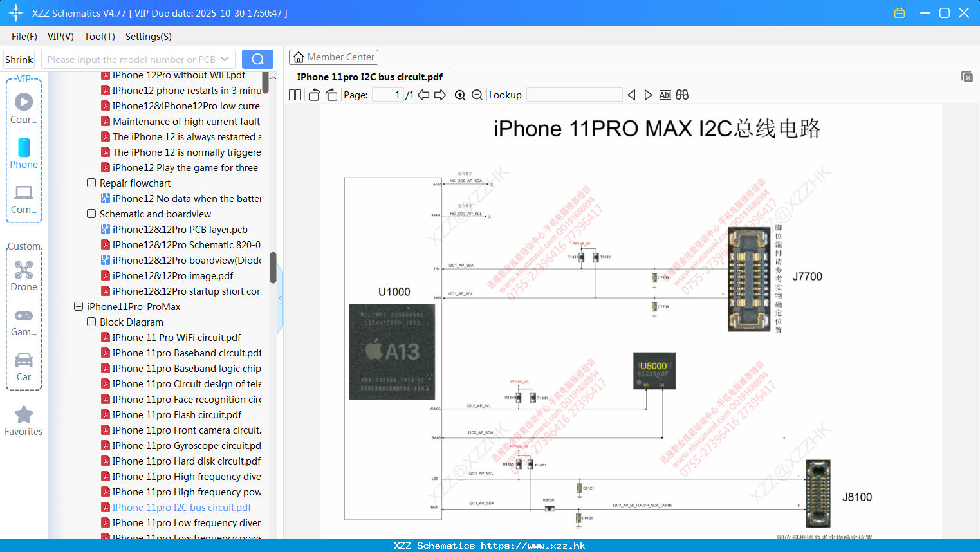Screen dimensions: 980x552
Task: Click the XZZ app logo
Action: [16, 13]
